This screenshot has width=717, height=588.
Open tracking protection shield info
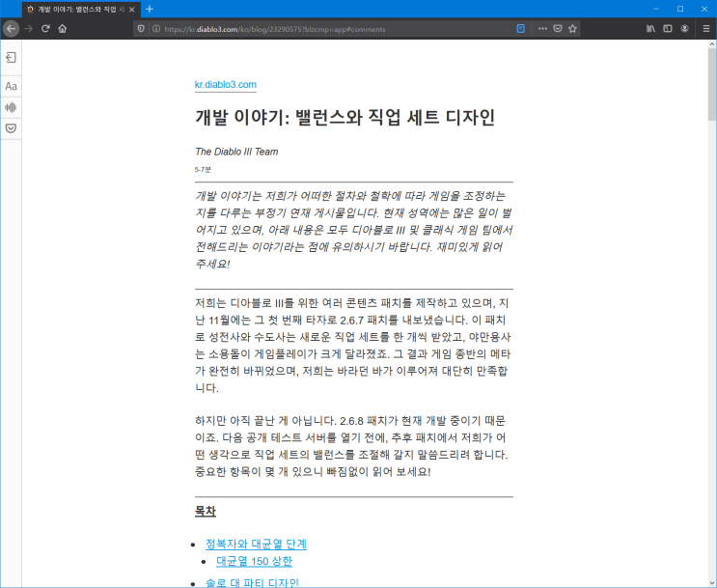point(141,29)
